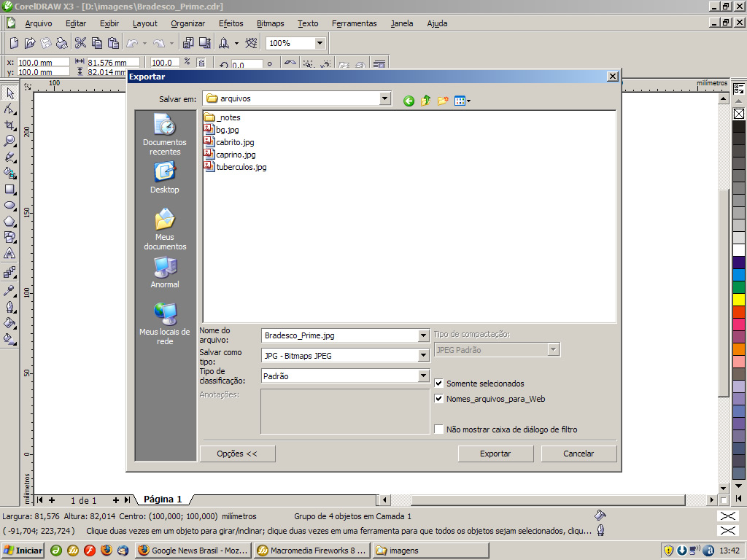Open Meus documentos in the places bar
Viewport: 747px width, 560px height.
(165, 229)
